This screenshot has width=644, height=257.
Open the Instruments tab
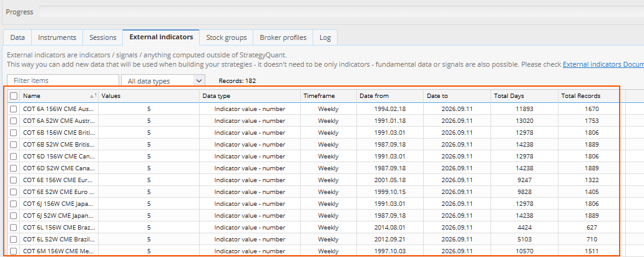pyautogui.click(x=57, y=37)
